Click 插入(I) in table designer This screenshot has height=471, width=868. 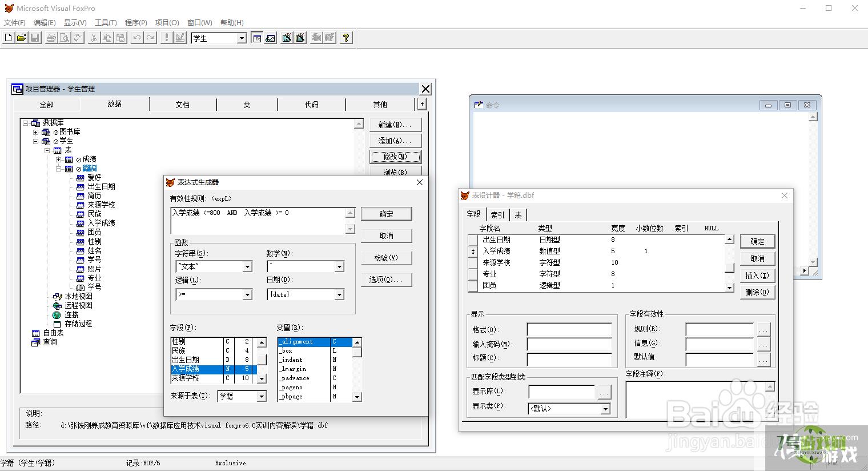pos(757,276)
